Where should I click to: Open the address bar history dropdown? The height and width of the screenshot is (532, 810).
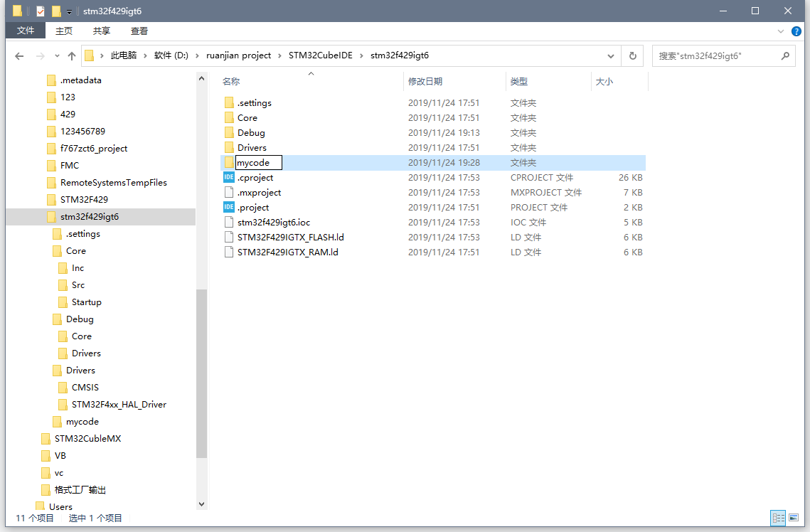tap(610, 55)
